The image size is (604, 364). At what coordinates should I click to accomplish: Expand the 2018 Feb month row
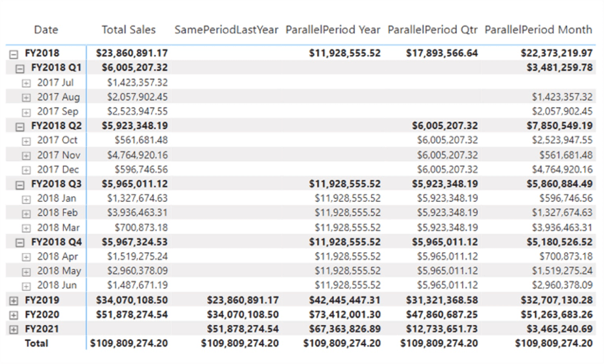click(x=26, y=213)
